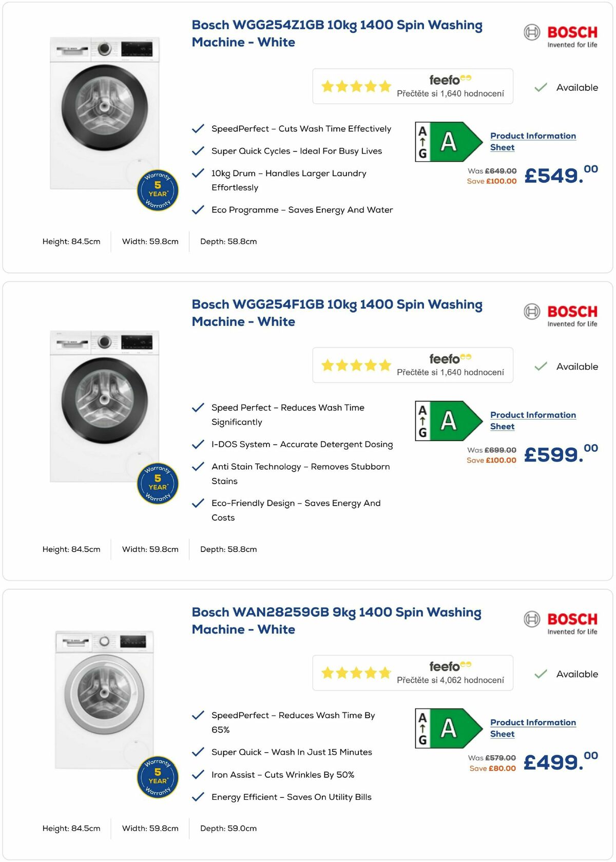The height and width of the screenshot is (862, 616).
Task: Click the I-DOS System feature checkmark
Action: point(199,444)
